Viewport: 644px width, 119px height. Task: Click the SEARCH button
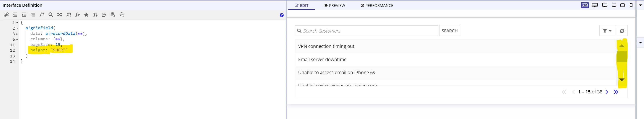[x=449, y=31]
